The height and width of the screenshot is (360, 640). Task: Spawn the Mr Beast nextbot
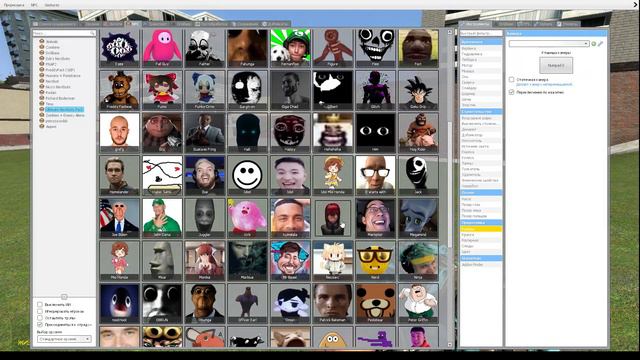coord(290,260)
